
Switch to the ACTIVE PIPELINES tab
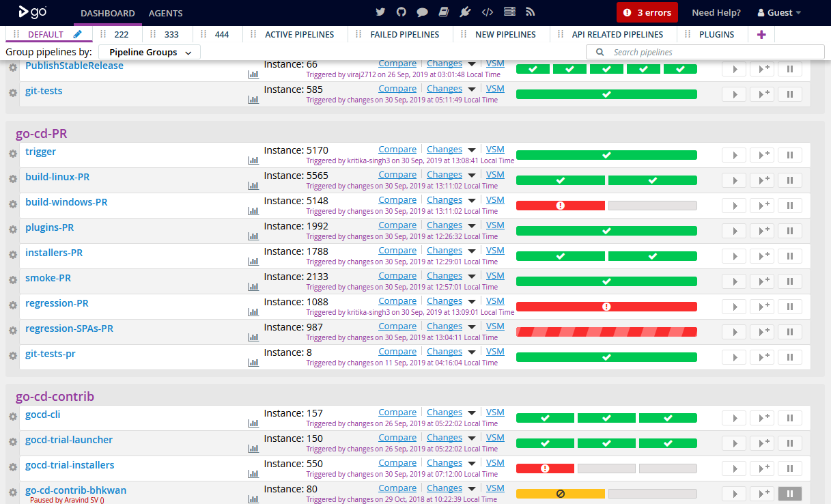[x=299, y=34]
